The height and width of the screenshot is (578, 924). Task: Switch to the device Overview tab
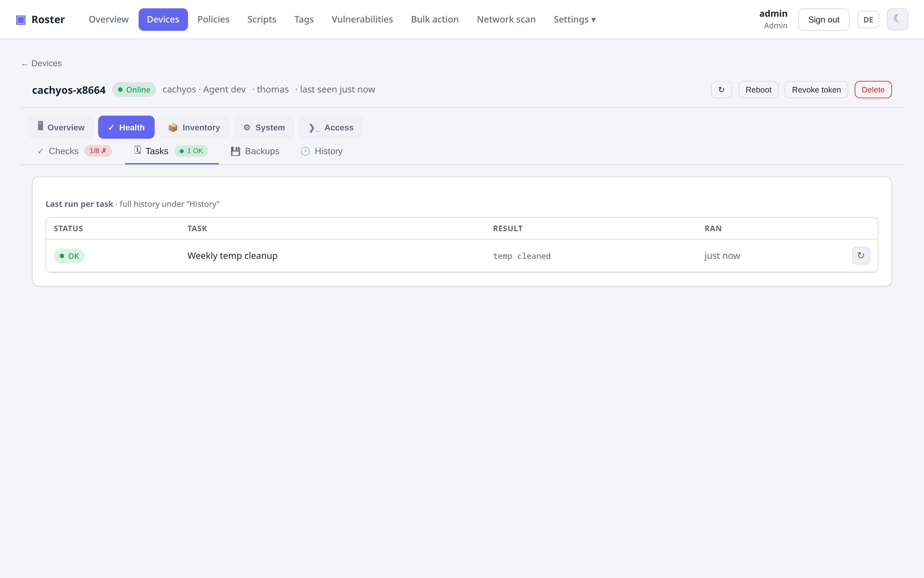(x=61, y=127)
